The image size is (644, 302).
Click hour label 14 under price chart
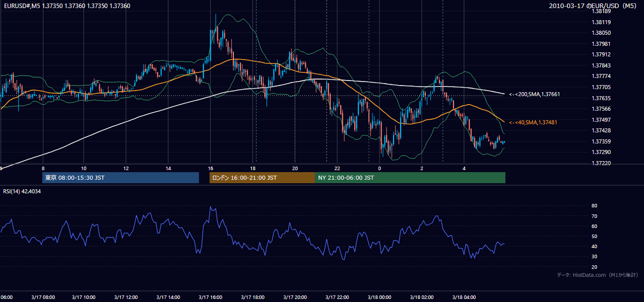click(168, 168)
